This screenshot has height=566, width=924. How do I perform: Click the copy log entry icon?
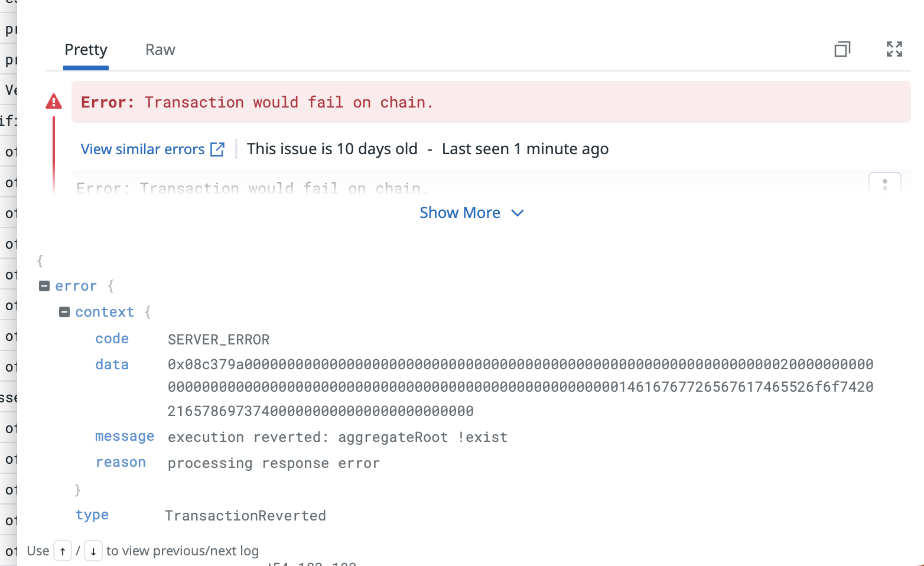point(842,49)
